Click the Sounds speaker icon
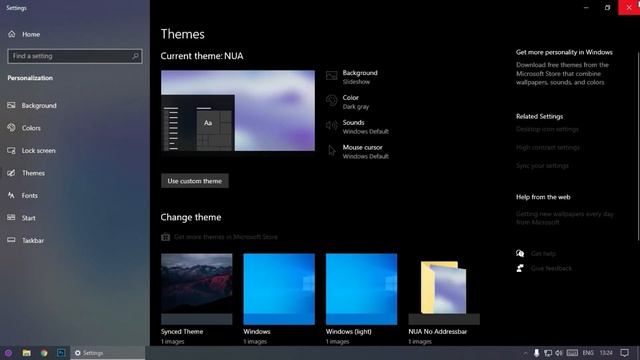This screenshot has width=640, height=360. point(331,125)
